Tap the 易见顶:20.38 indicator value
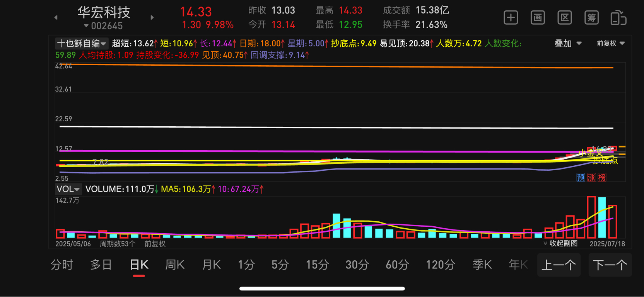Viewport: 644px width, 297px height. (x=406, y=43)
